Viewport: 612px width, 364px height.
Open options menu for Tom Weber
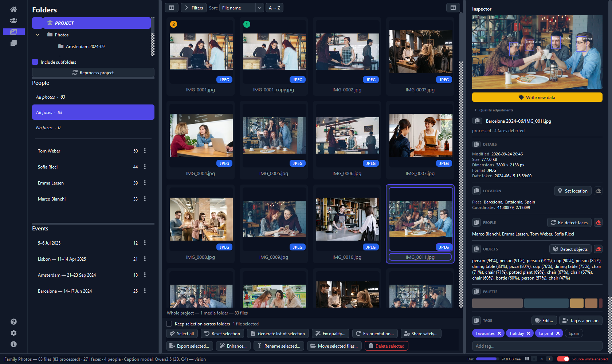(x=145, y=151)
